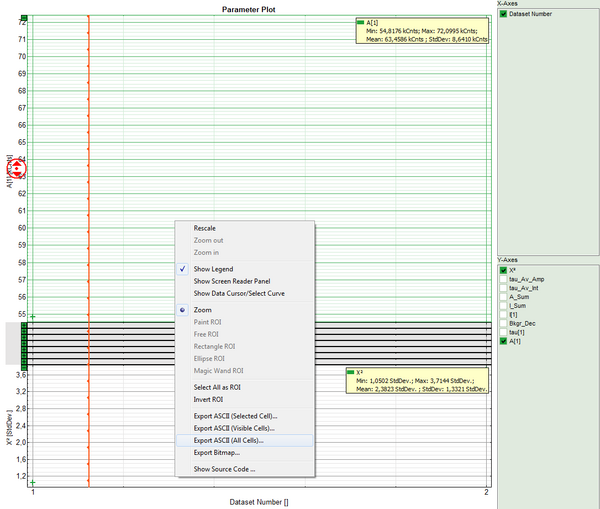Enable the Bkgr_Dec checkbox

click(x=504, y=324)
